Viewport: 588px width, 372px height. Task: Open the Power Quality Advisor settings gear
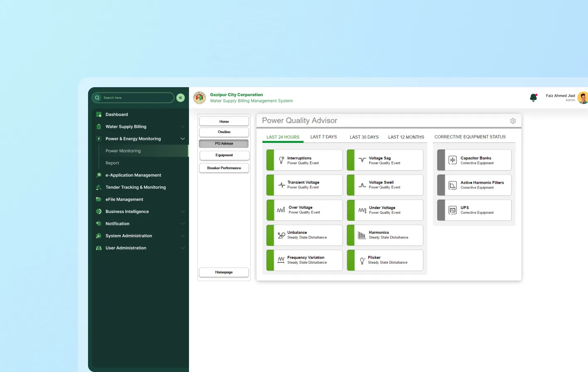click(513, 121)
